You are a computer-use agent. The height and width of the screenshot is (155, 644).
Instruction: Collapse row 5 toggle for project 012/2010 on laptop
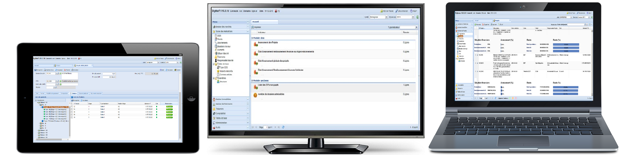pyautogui.click(x=478, y=71)
